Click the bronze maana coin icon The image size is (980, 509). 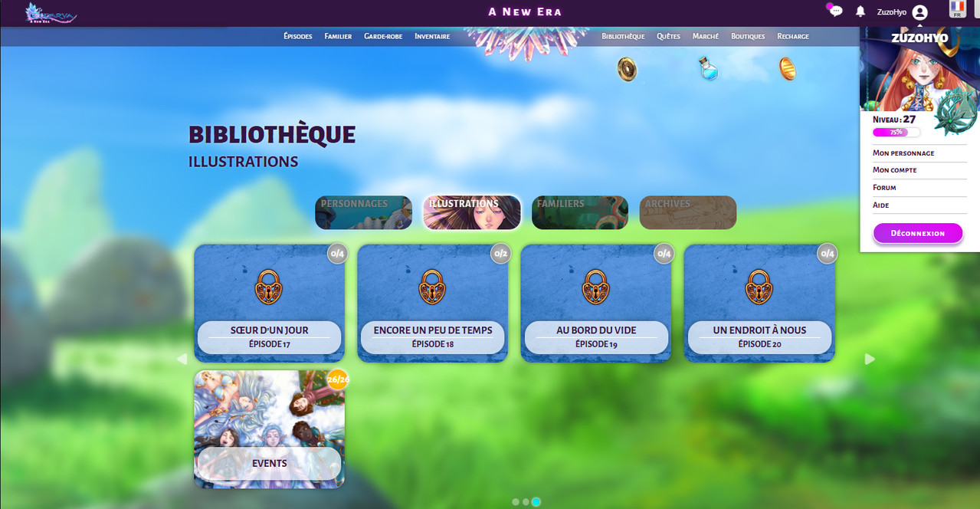point(628,69)
